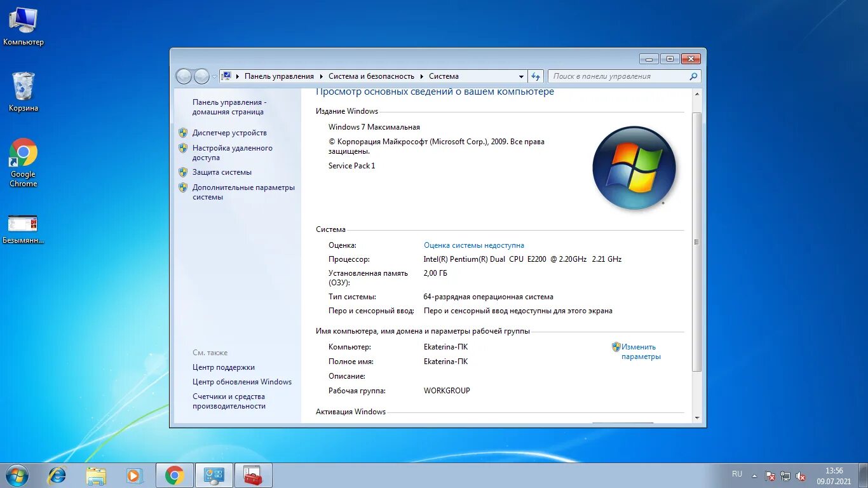Click the Windows logo image
The image size is (868, 488).
(634, 168)
